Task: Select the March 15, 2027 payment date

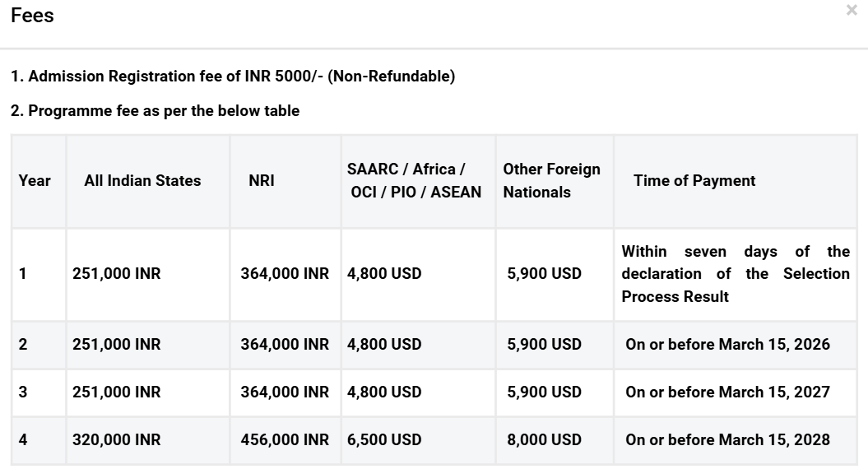Action: coord(727,392)
